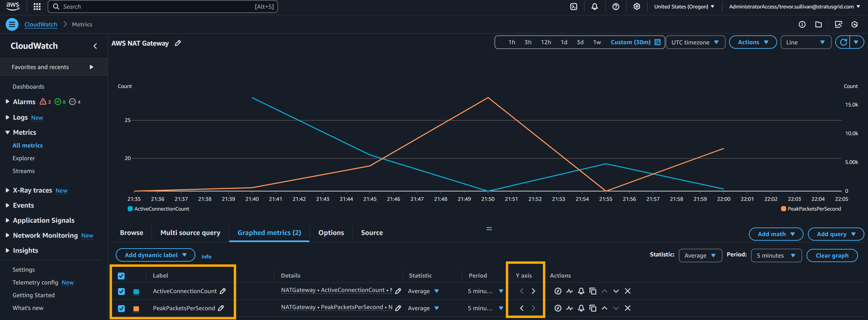The height and width of the screenshot is (320, 868).
Task: Uncheck the ActiveConnectionCount metric checkbox
Action: [121, 291]
